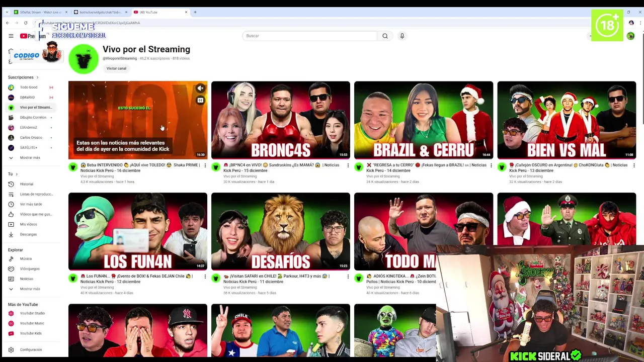This screenshot has width=644, height=362.
Task: Click the Callejón OSCURO en Argentina title
Action: (x=569, y=167)
